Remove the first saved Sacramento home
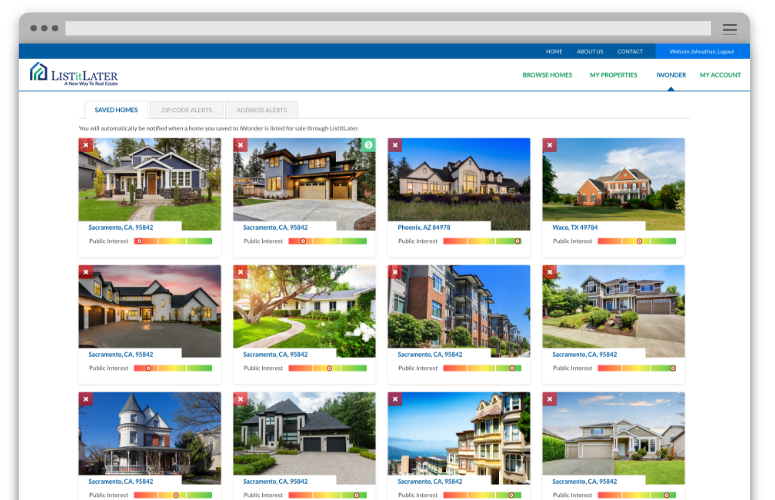775x500 pixels. click(85, 145)
